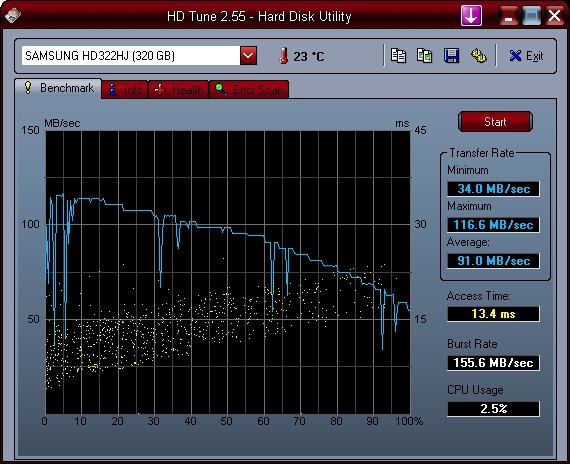570x464 pixels.
Task: Start the benchmark test
Action: tap(495, 122)
